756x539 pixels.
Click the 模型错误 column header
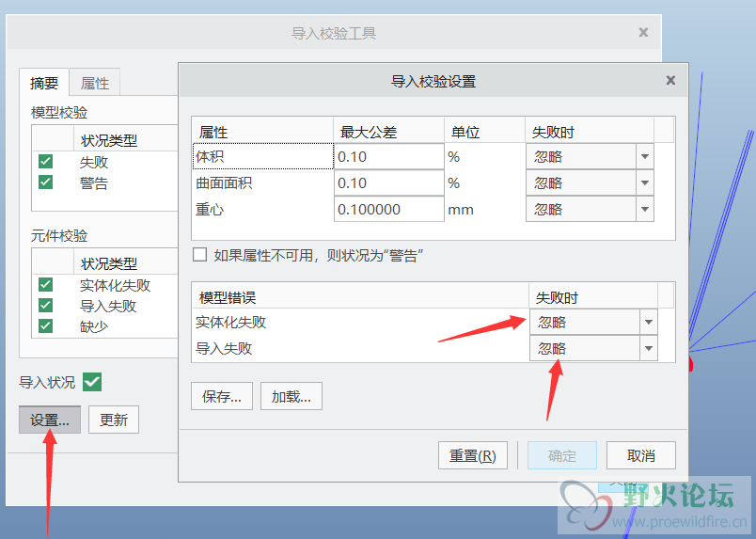click(x=360, y=296)
